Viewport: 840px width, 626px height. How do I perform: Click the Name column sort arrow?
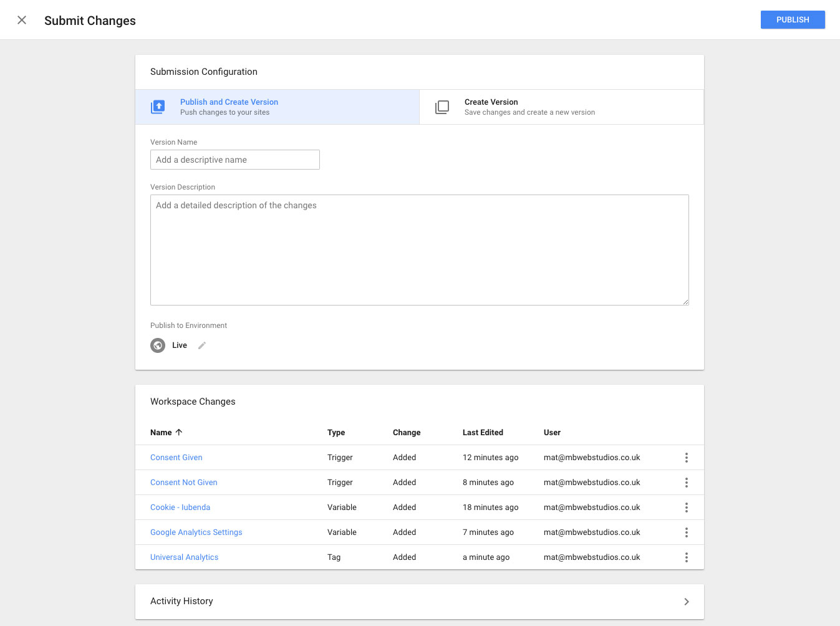coord(179,432)
